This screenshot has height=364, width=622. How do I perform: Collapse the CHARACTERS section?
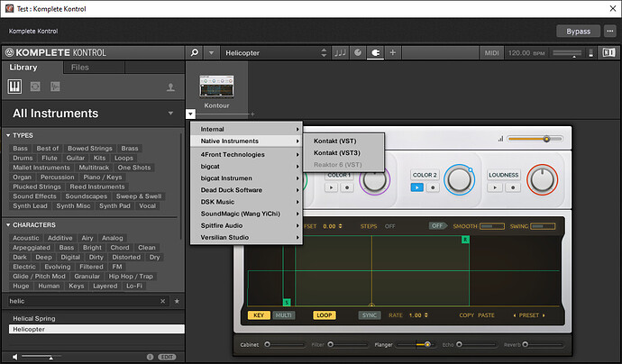[8, 225]
